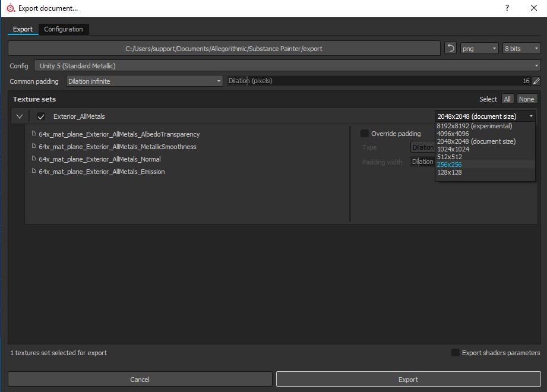Click '1 textures set selected for export' text
The image size is (547, 392).
tap(58, 353)
